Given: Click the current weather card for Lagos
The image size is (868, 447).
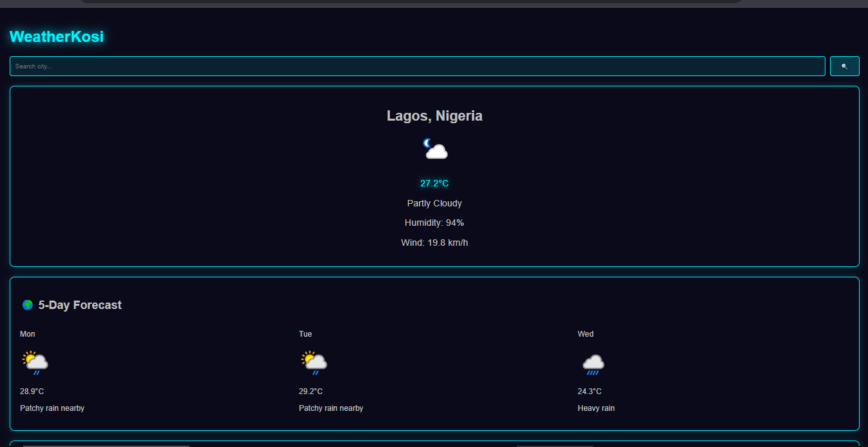Looking at the screenshot, I should point(434,175).
